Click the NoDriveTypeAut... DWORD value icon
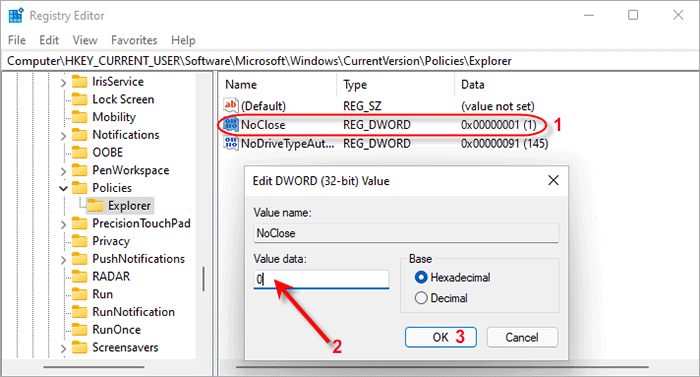Image resolution: width=700 pixels, height=377 pixels. point(231,143)
